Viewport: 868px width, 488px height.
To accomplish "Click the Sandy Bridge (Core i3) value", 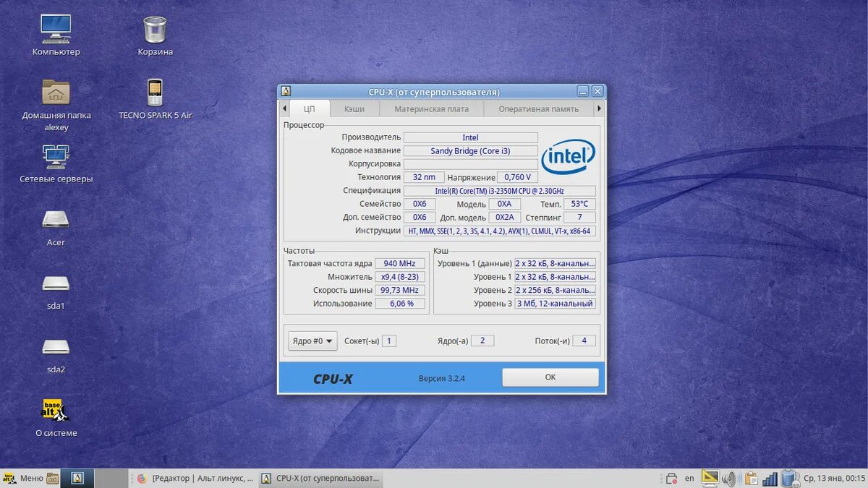I will [470, 150].
